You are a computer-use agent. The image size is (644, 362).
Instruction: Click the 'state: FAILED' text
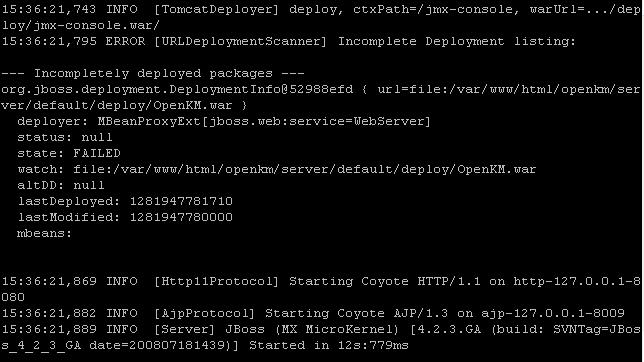pyautogui.click(x=69, y=154)
